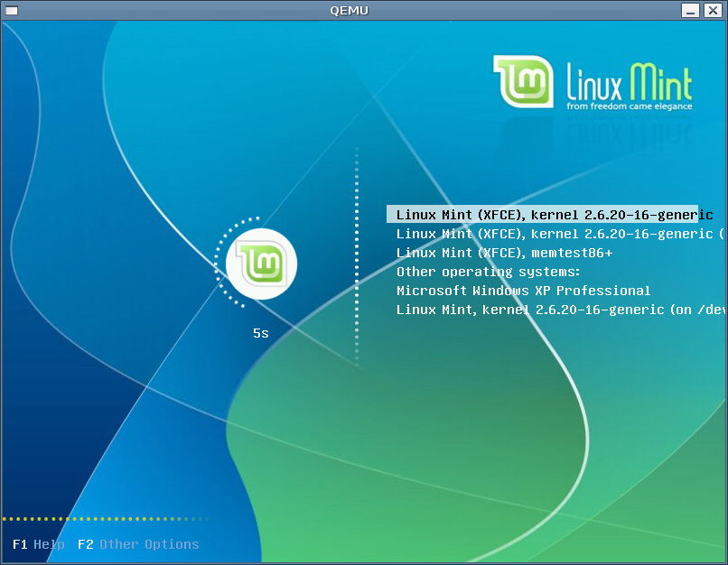Click the yellow dotted boot progress bar
Viewport: 728px width, 565px height.
[x=106, y=519]
